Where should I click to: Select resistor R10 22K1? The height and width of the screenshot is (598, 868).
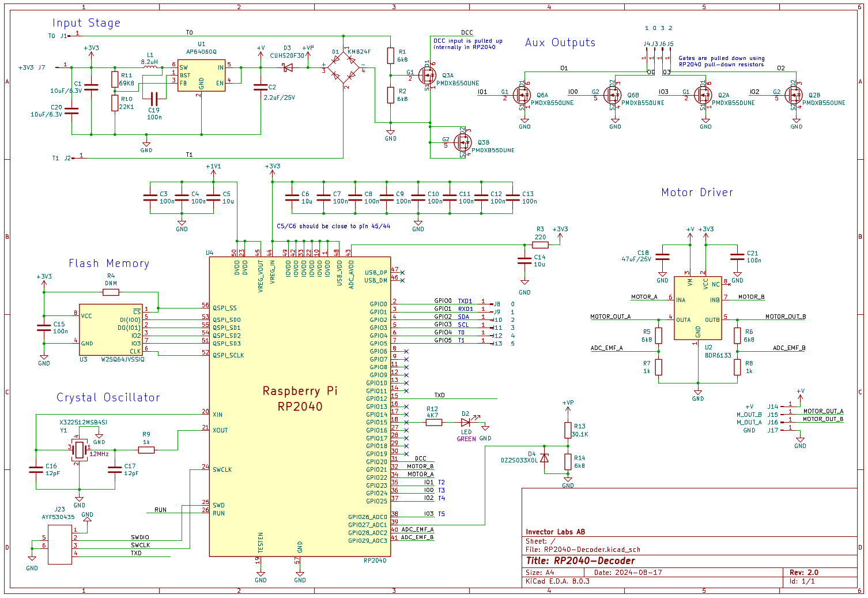115,103
